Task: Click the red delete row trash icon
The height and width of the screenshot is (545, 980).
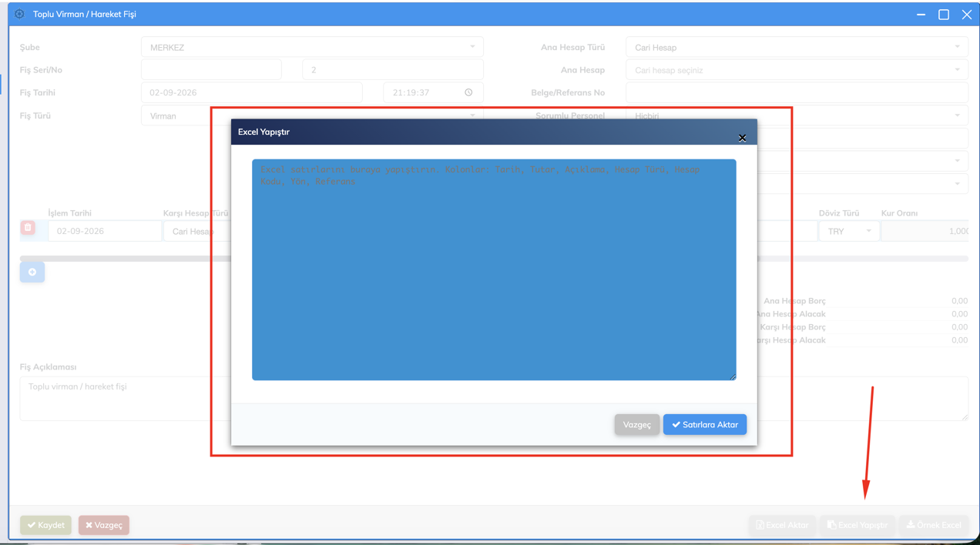Action: tap(28, 228)
